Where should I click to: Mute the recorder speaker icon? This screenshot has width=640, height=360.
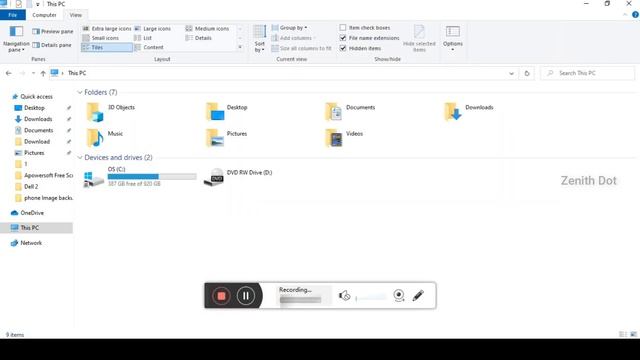(344, 295)
